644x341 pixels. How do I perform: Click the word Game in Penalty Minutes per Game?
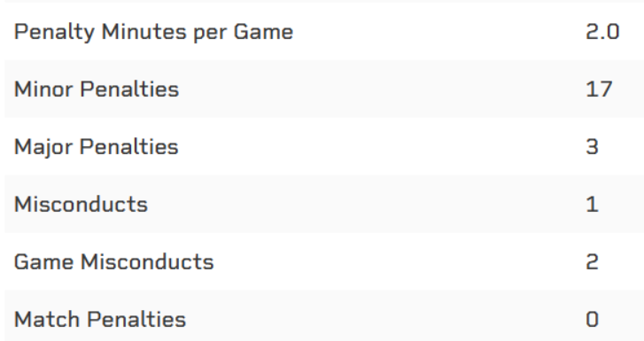[x=263, y=32]
